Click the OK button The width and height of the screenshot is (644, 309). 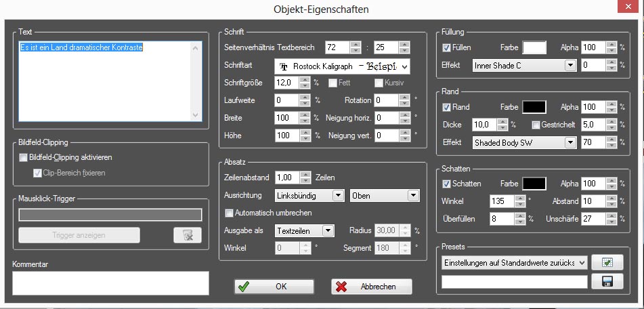[x=274, y=287]
